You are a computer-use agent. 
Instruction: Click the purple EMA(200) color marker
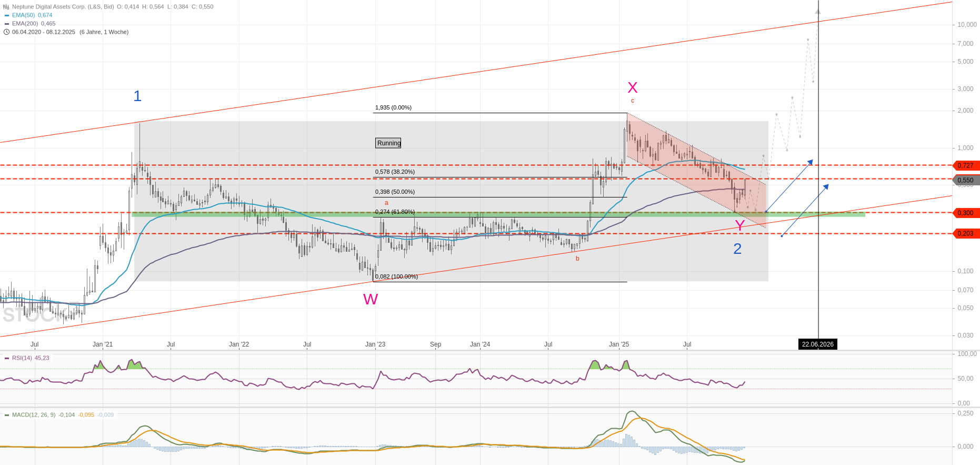click(x=7, y=24)
